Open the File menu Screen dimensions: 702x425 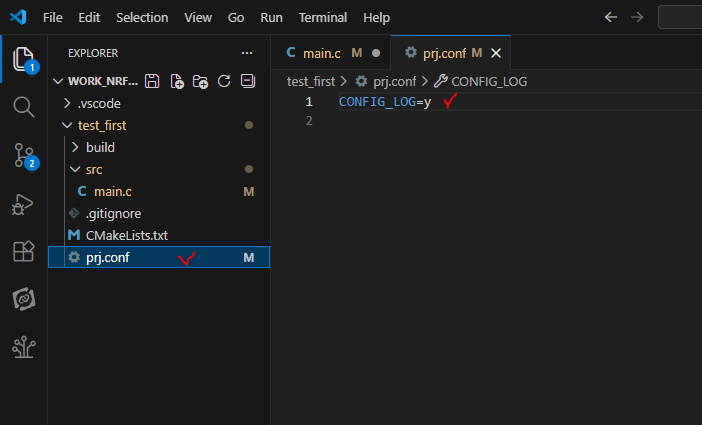[x=52, y=17]
